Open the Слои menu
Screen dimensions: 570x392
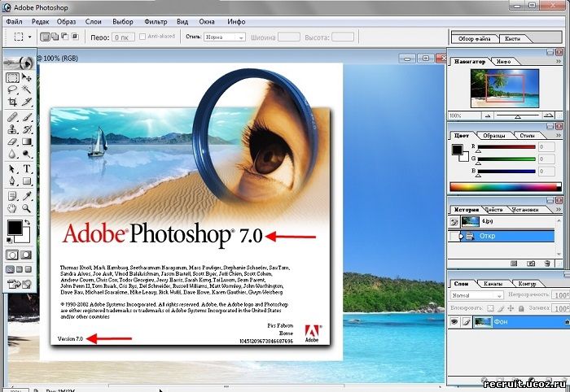(94, 22)
